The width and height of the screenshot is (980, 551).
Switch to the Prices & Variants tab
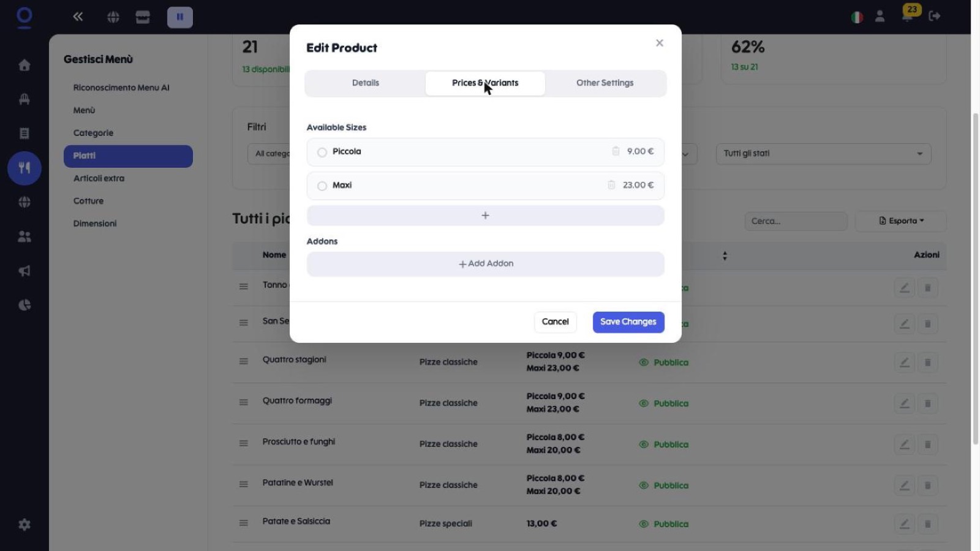[x=485, y=83]
